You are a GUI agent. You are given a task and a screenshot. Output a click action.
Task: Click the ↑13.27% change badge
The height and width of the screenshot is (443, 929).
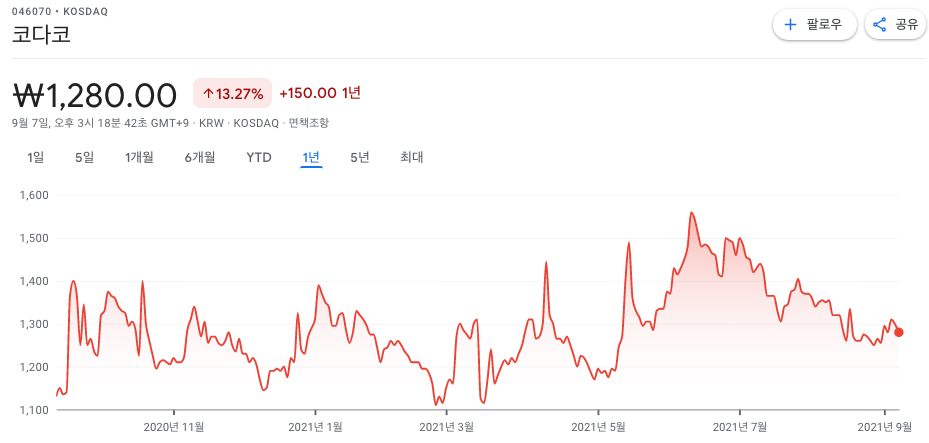(232, 94)
